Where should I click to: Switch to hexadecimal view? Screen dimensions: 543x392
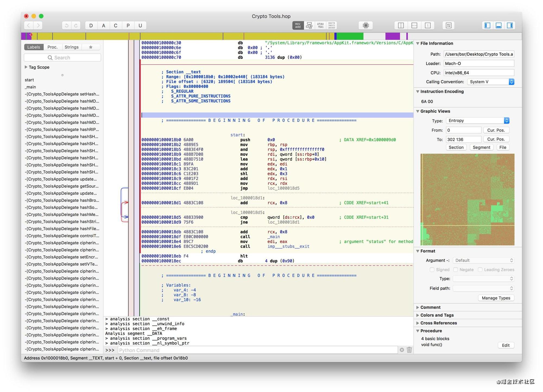point(332,26)
